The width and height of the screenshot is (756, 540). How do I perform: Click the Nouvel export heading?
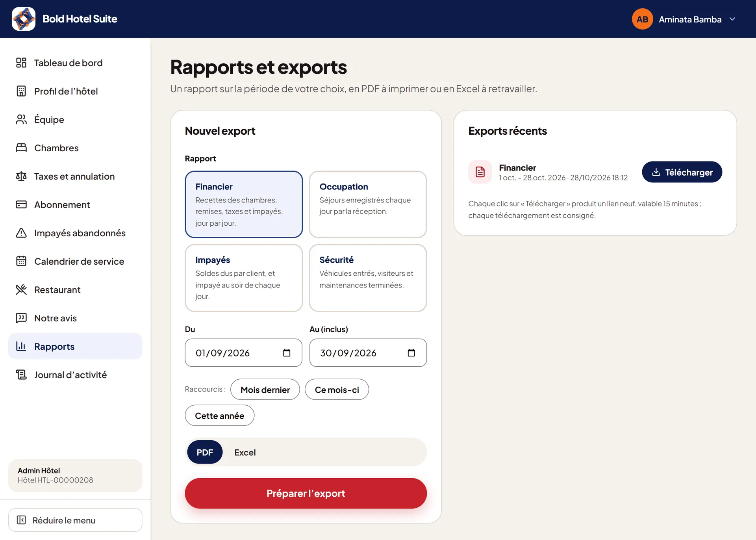[220, 131]
